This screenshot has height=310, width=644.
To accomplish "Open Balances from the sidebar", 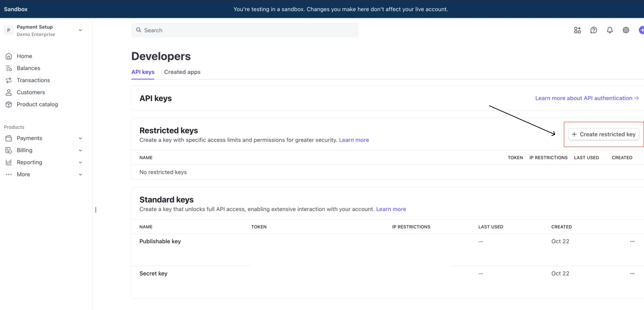I will point(28,68).
